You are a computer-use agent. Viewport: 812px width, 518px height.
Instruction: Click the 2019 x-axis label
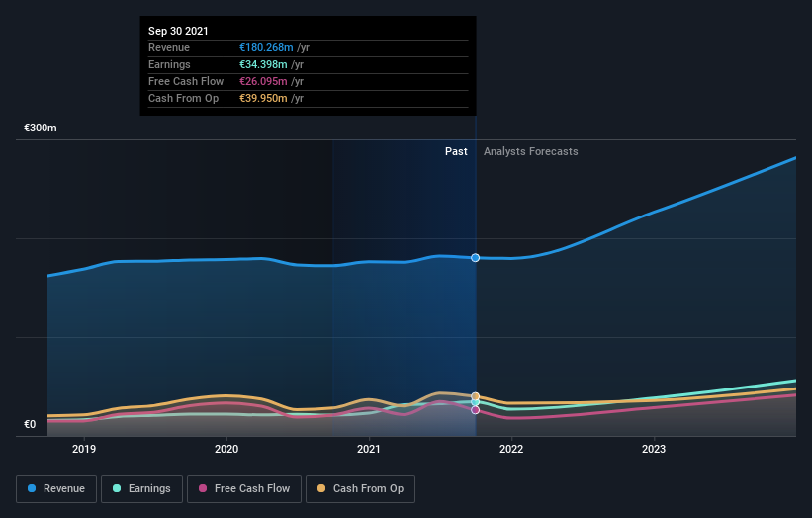[84, 449]
